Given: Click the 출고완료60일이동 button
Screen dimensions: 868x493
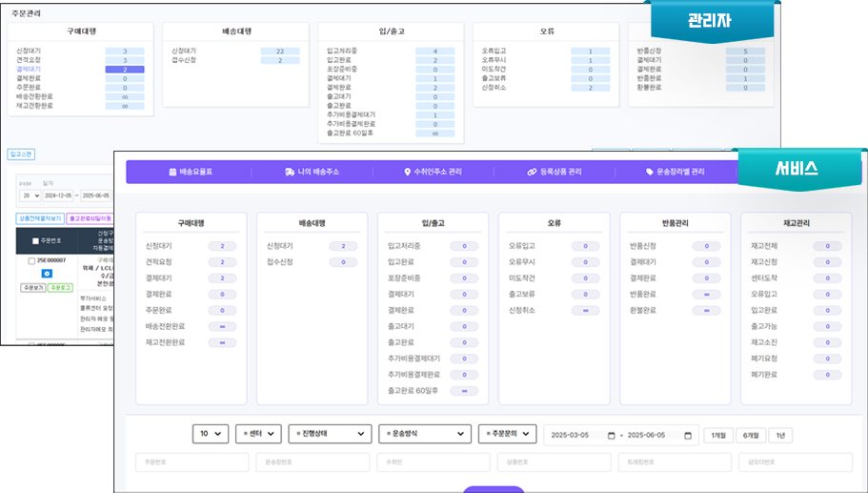Looking at the screenshot, I should [x=90, y=218].
